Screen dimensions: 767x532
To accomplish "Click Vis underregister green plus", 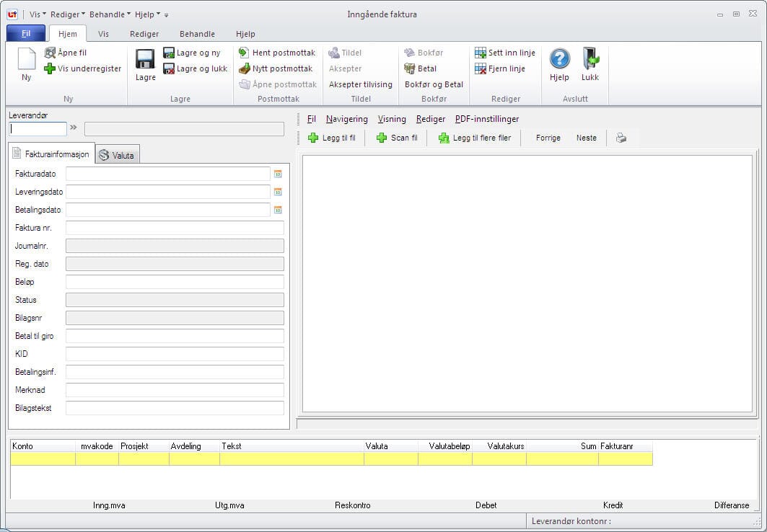I will 50,68.
